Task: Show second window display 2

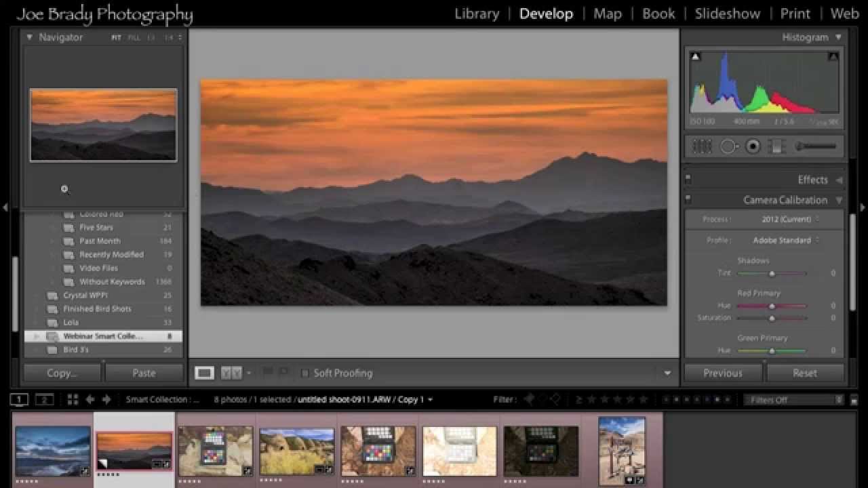Action: click(x=44, y=399)
